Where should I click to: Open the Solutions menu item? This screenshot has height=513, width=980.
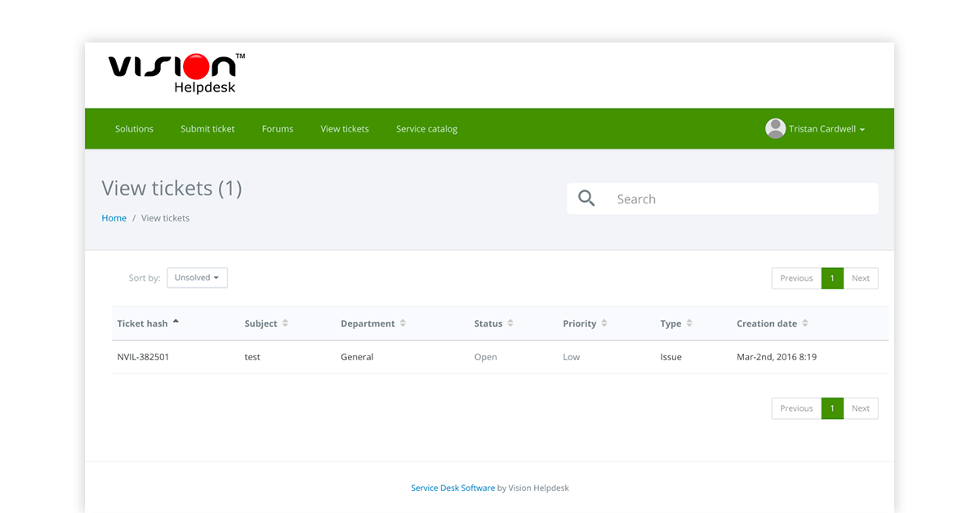click(134, 129)
